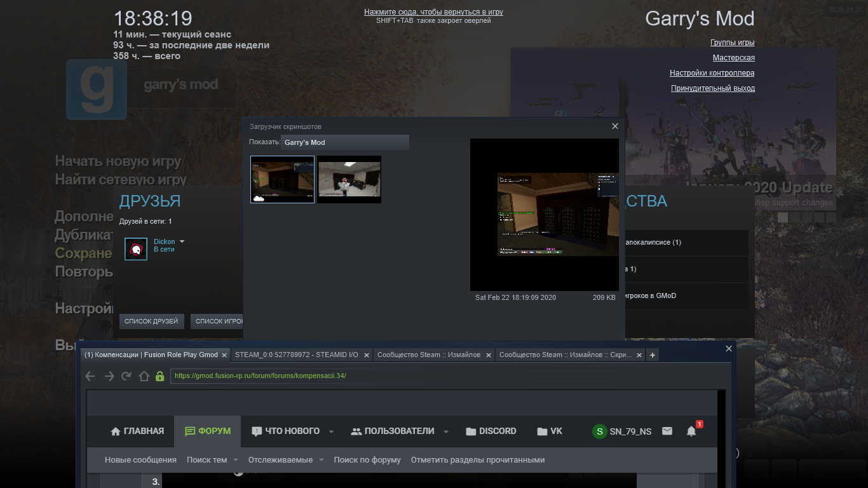Click the browser forward arrow
Viewport: 868px width, 488px height.
click(x=109, y=376)
